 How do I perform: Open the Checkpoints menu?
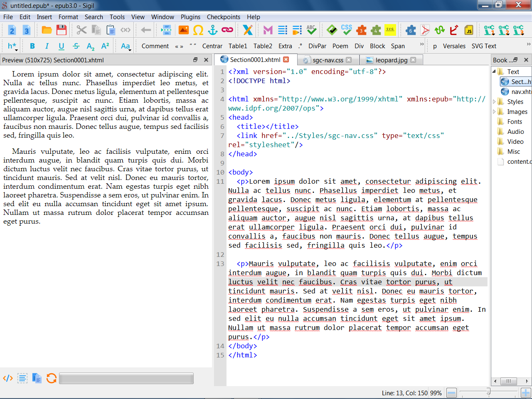[x=223, y=17]
